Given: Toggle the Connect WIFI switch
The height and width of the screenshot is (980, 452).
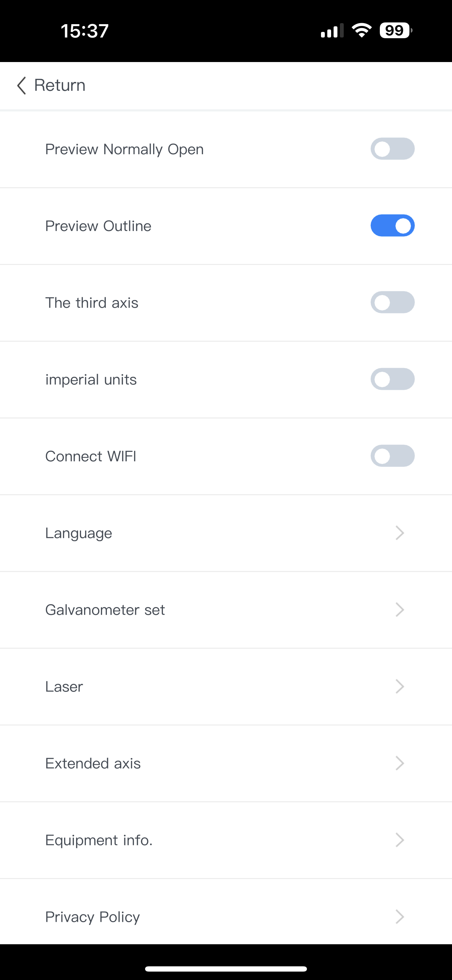Looking at the screenshot, I should point(393,456).
